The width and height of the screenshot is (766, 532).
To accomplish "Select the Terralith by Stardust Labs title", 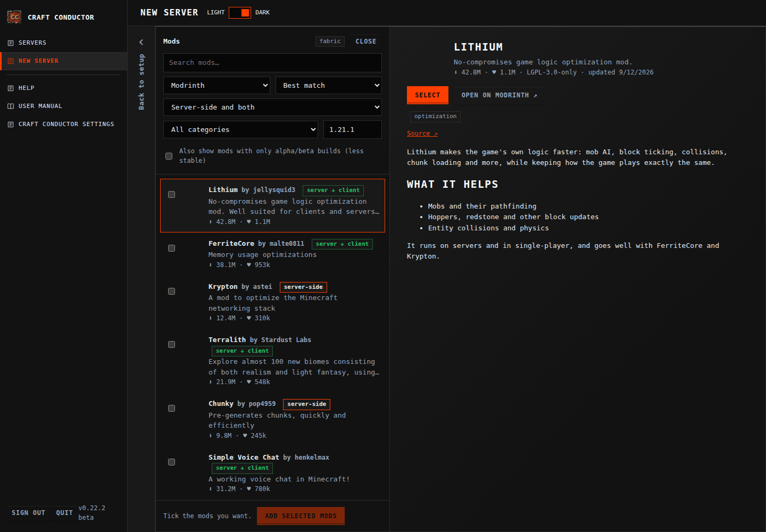I will (x=260, y=340).
